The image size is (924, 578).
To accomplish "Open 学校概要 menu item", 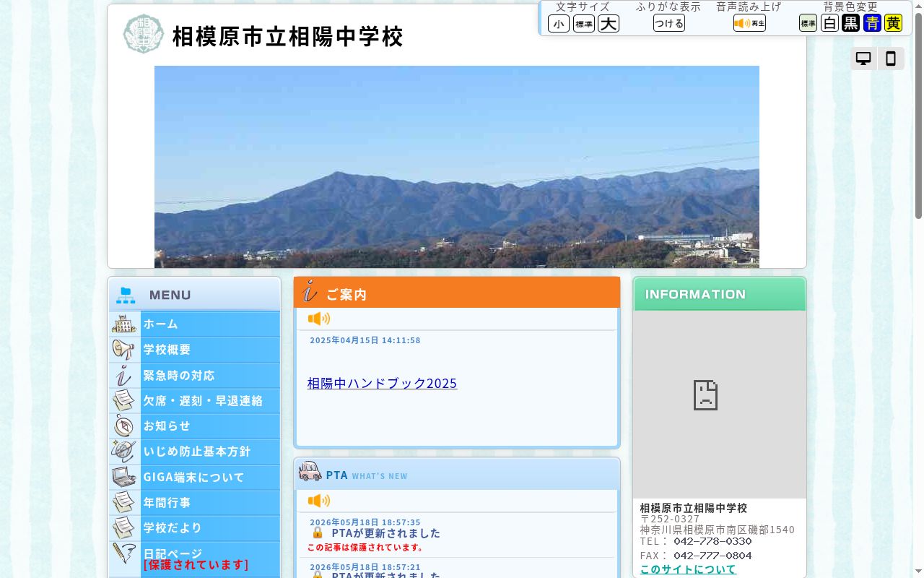I will point(195,350).
